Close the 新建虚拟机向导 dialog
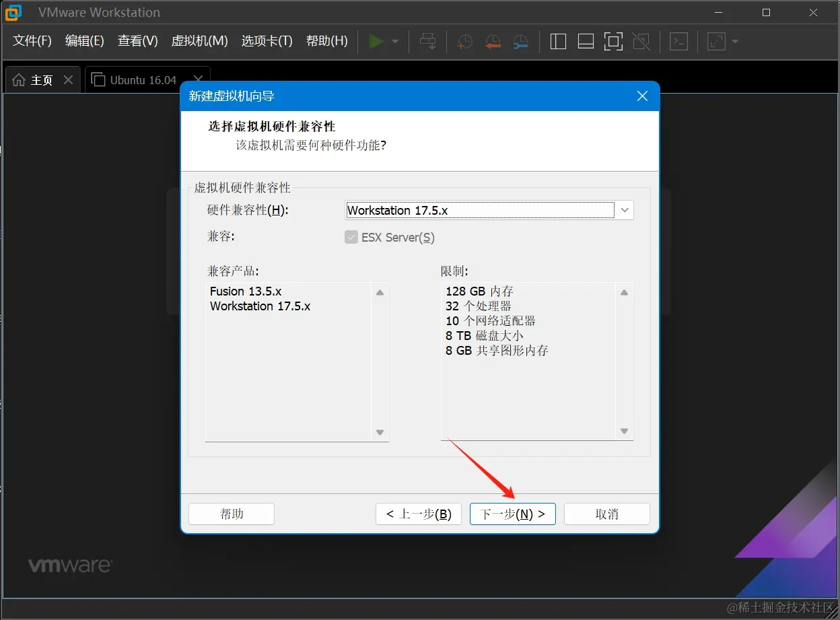This screenshot has height=620, width=840. [x=642, y=96]
